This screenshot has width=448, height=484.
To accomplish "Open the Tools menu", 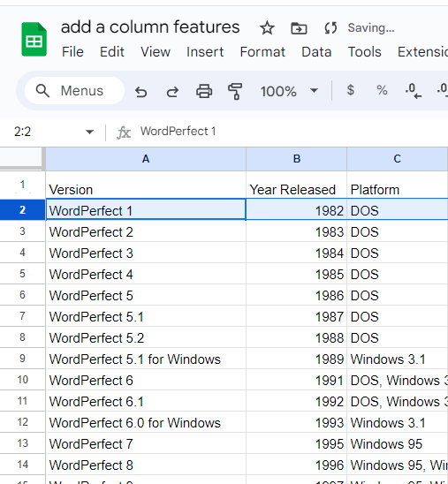I will point(365,52).
